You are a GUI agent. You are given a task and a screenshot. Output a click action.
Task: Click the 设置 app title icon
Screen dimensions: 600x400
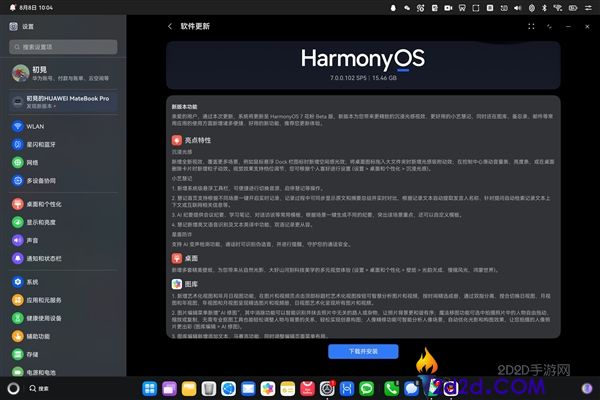click(x=13, y=26)
